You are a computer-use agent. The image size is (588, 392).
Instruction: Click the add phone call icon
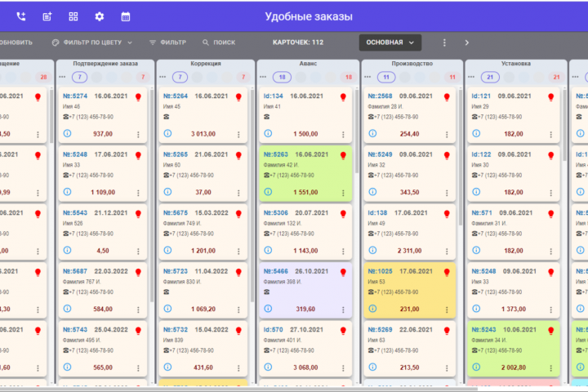tap(21, 16)
